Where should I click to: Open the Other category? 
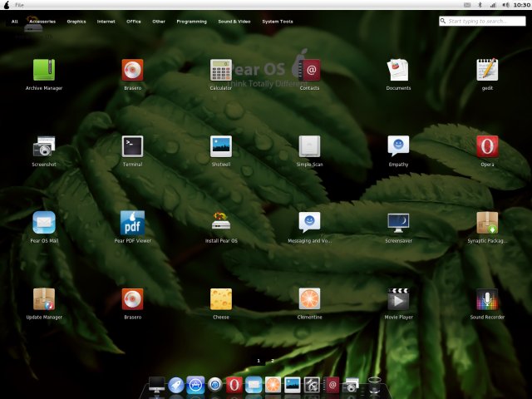pyautogui.click(x=159, y=22)
